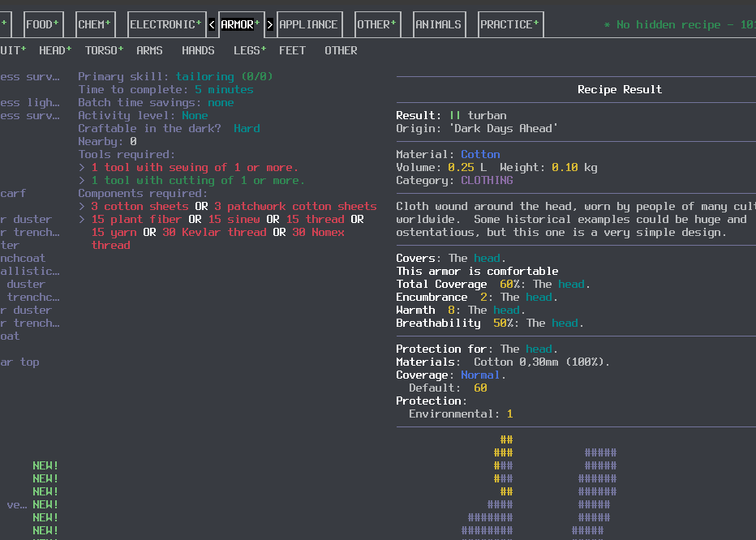Select the HEAD armor subcategory
756x540 pixels.
point(51,50)
